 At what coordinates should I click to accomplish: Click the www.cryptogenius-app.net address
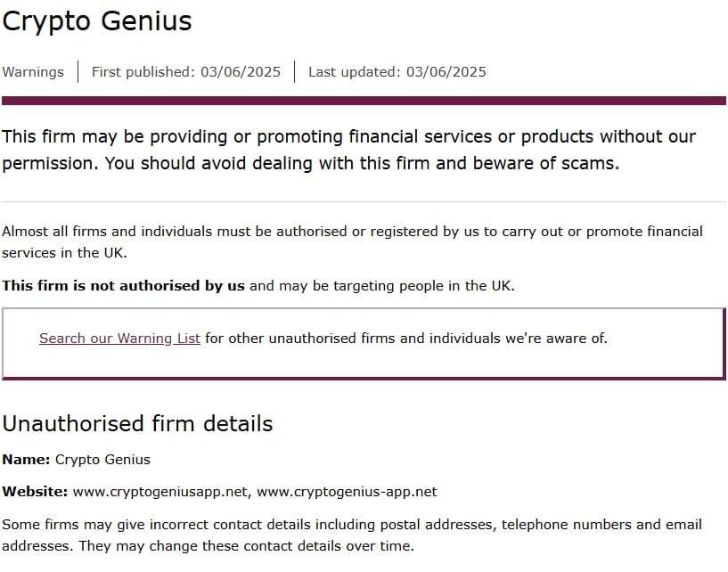pos(347,492)
